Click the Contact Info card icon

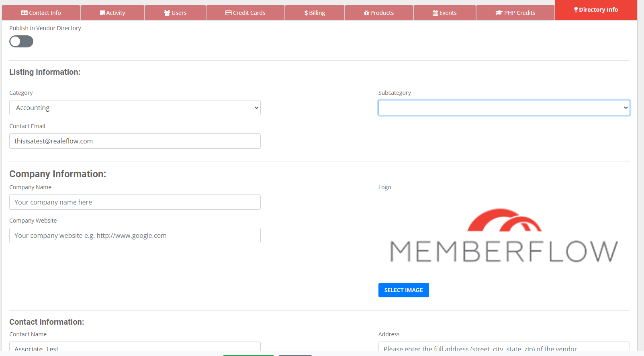pyautogui.click(x=24, y=13)
